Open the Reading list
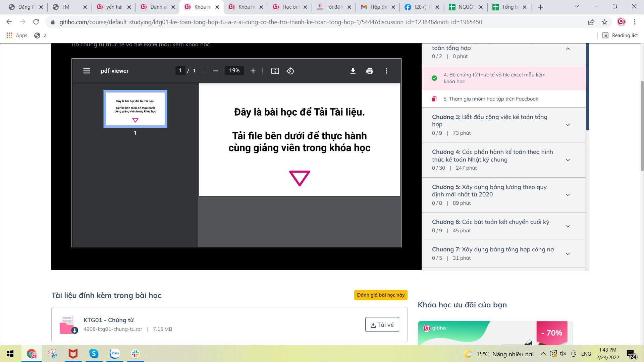Image resolution: width=644 pixels, height=362 pixels. pos(620,36)
